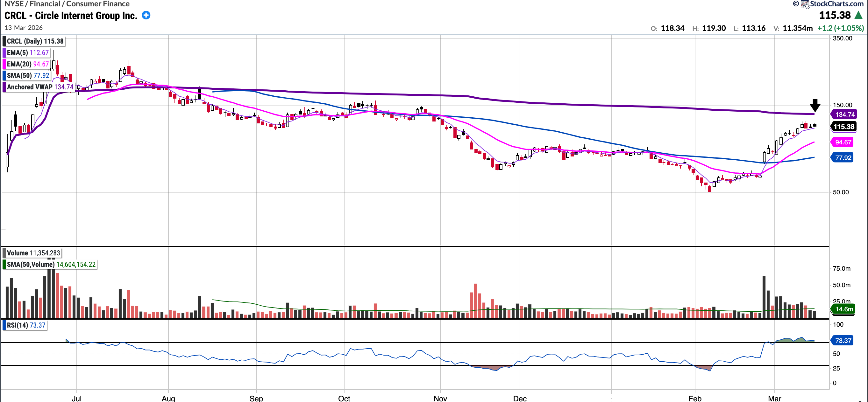Click the magenta 94.67 EMA price tag
868x402 pixels.
point(843,142)
